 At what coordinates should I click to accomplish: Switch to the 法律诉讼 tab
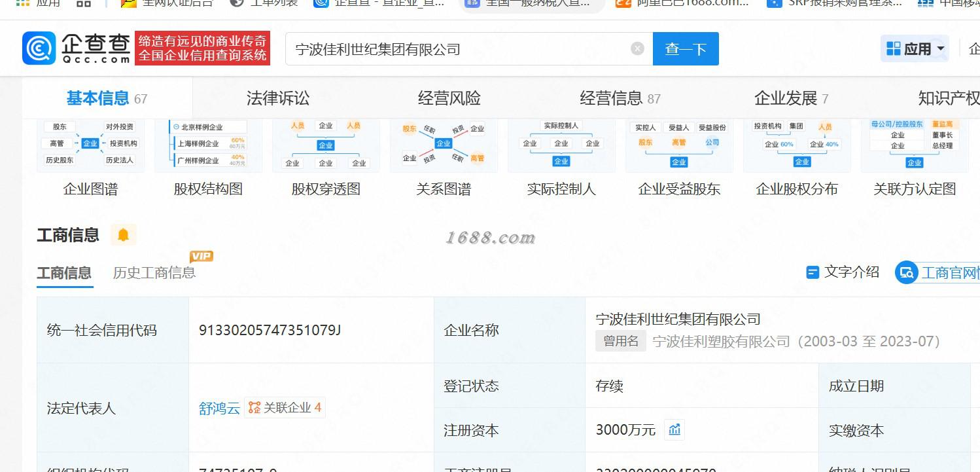[278, 98]
